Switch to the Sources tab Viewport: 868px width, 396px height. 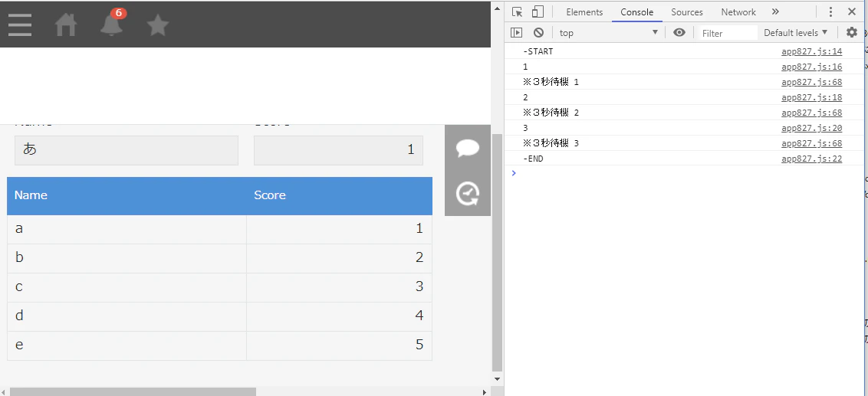(687, 11)
